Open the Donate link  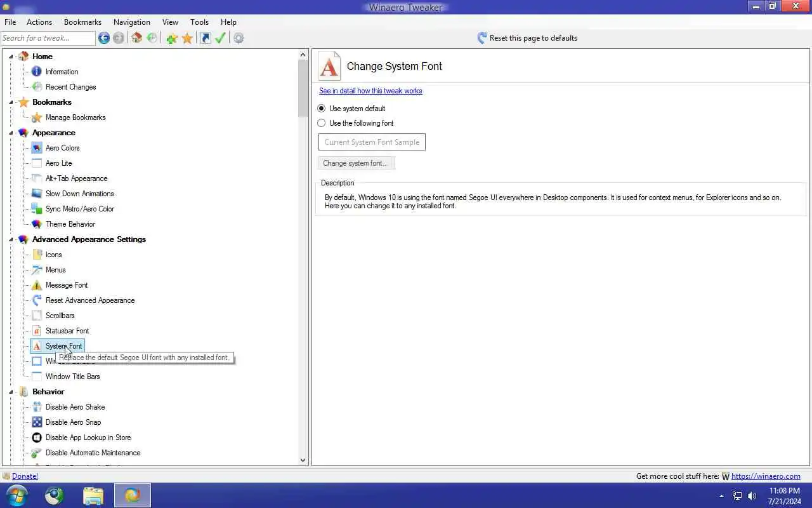click(x=25, y=476)
